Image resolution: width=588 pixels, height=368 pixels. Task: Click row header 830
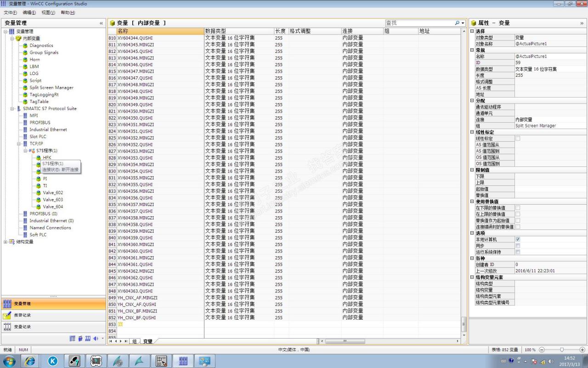(112, 171)
